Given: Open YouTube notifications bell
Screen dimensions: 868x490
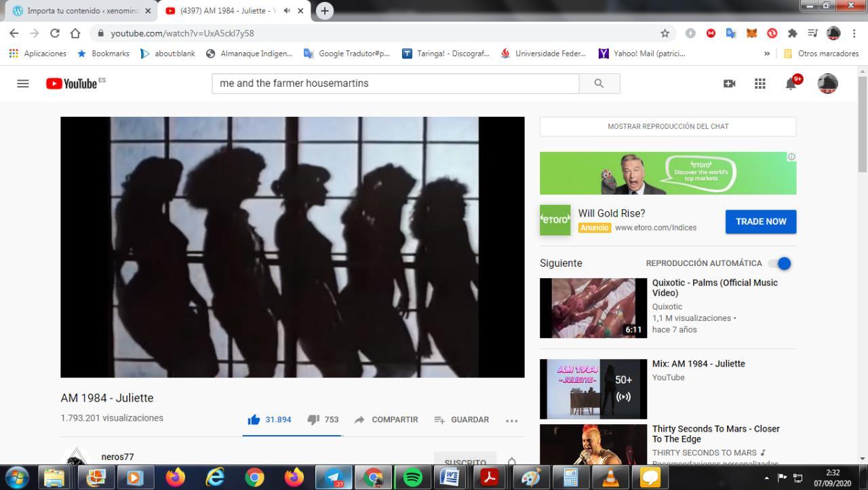Looking at the screenshot, I should point(791,83).
